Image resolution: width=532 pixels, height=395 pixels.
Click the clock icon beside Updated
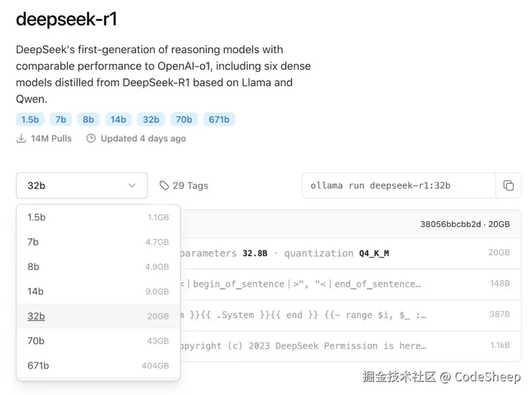pos(91,138)
